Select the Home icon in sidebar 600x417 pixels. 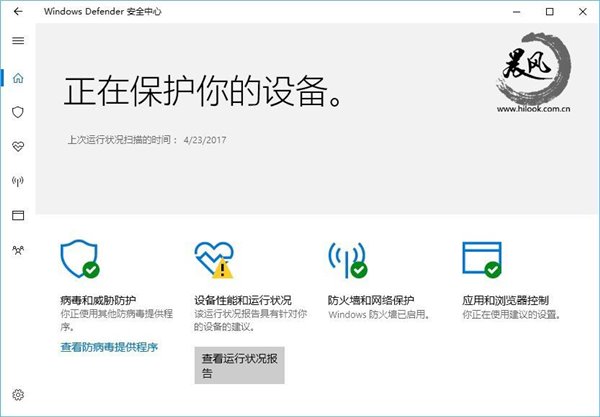(18, 78)
